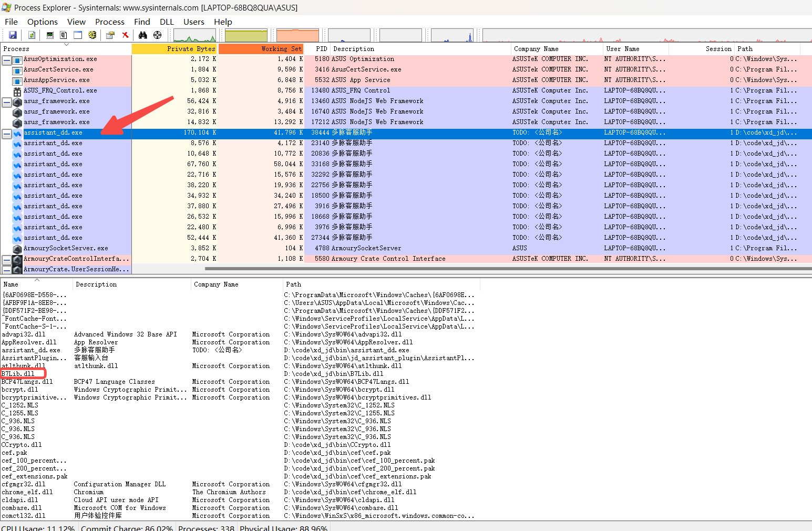812x531 pixels.
Task: Click the upper pane horizontal scrollbar
Action: pos(508,269)
